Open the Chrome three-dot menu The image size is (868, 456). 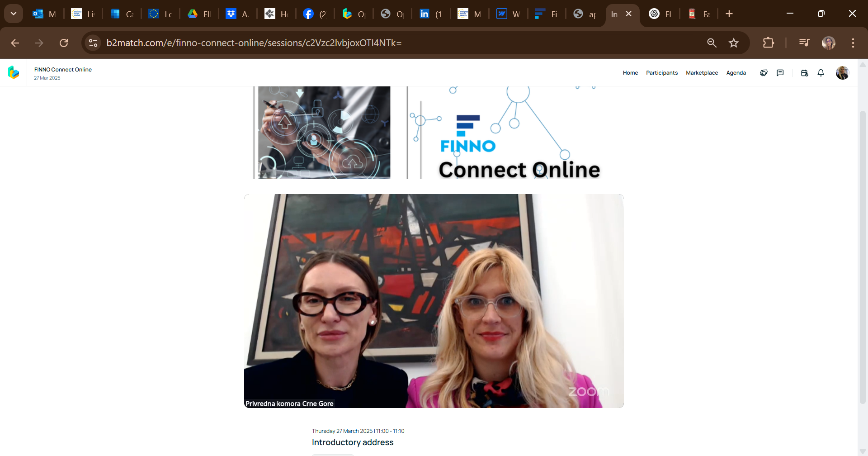tap(853, 43)
